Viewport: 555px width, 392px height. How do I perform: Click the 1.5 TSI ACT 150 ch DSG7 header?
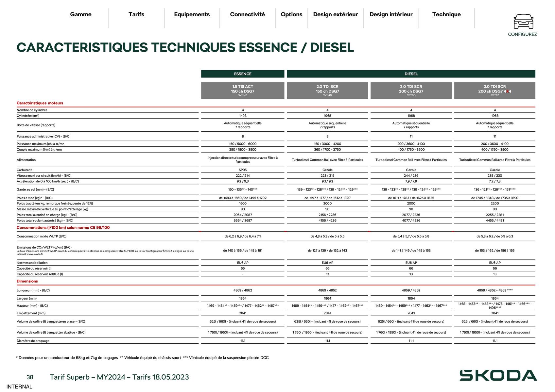click(243, 90)
